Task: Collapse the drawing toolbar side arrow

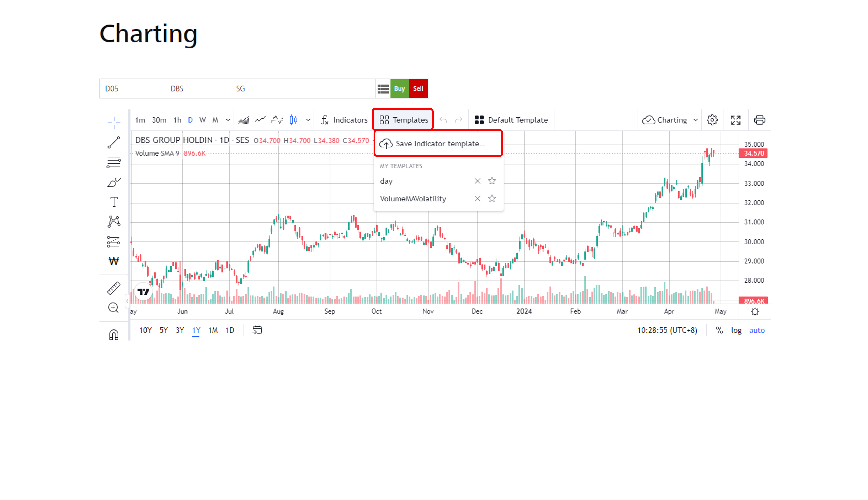Action: tap(127, 301)
